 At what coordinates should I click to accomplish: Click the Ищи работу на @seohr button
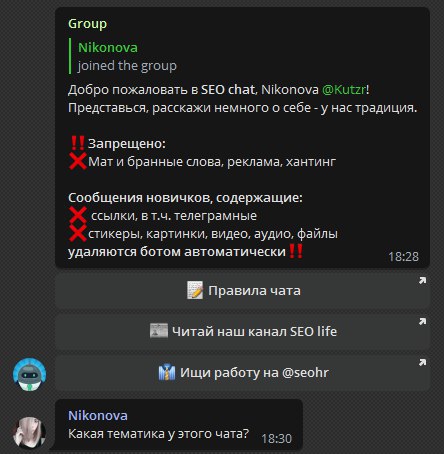(242, 373)
